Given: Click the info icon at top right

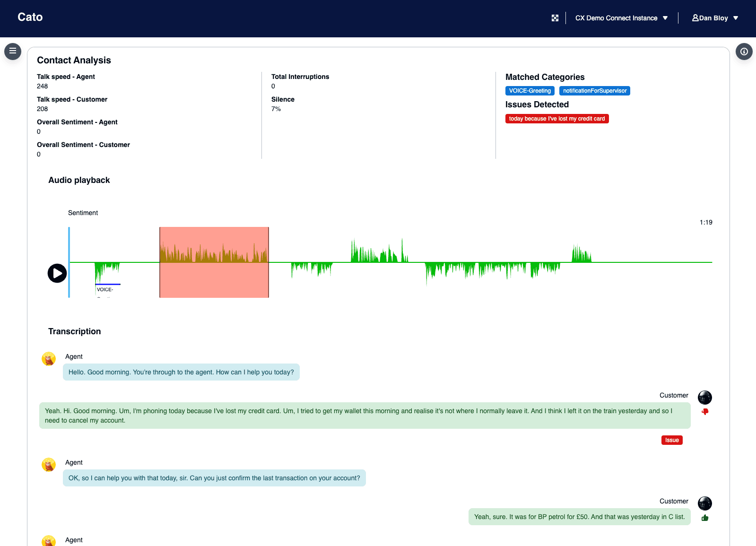Looking at the screenshot, I should coord(744,52).
